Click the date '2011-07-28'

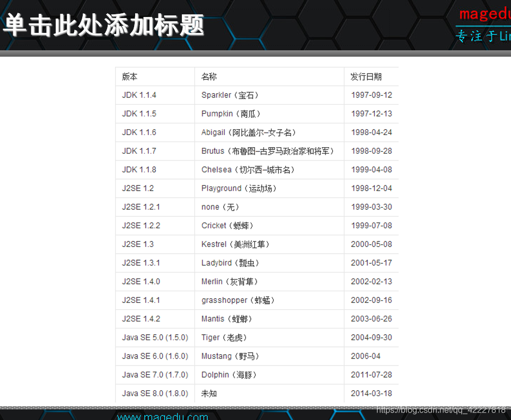pyautogui.click(x=372, y=375)
